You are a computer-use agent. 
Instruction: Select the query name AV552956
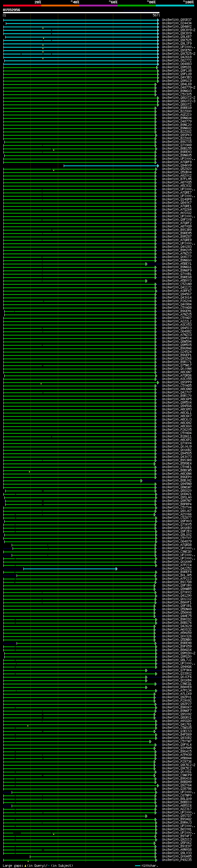pyautogui.click(x=11, y=10)
